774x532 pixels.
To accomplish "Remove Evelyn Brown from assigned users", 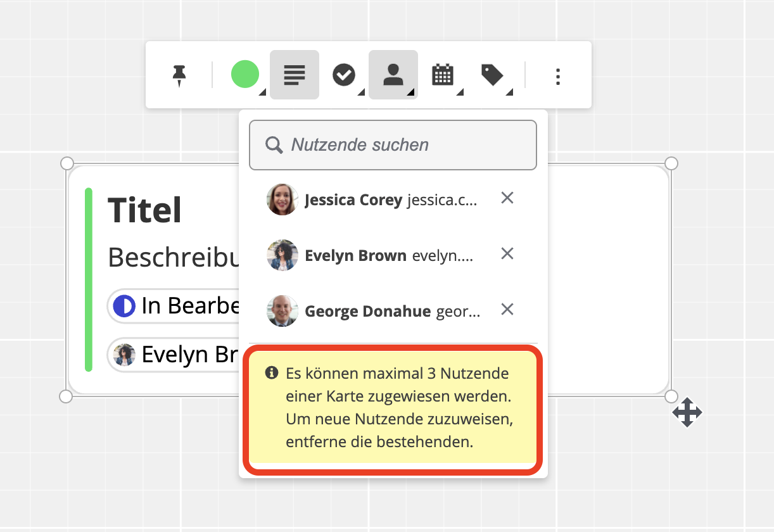I will coord(507,254).
